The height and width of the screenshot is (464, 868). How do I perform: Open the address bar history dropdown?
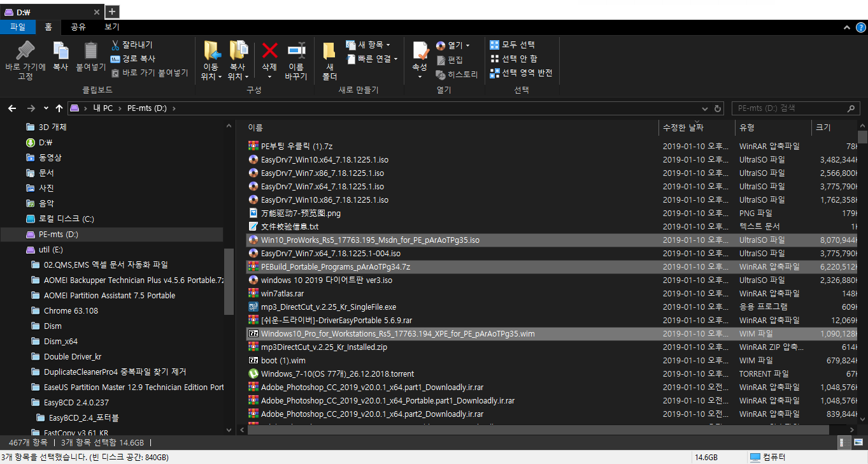click(706, 108)
